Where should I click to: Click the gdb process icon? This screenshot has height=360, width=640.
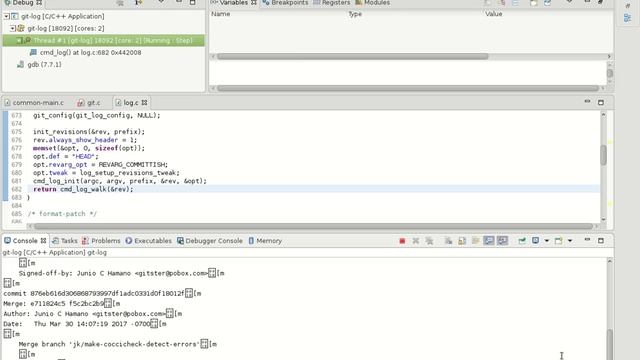[x=20, y=64]
